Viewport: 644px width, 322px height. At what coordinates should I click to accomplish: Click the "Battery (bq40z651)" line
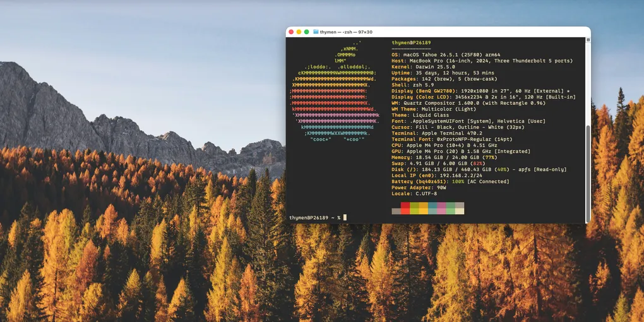coord(450,181)
